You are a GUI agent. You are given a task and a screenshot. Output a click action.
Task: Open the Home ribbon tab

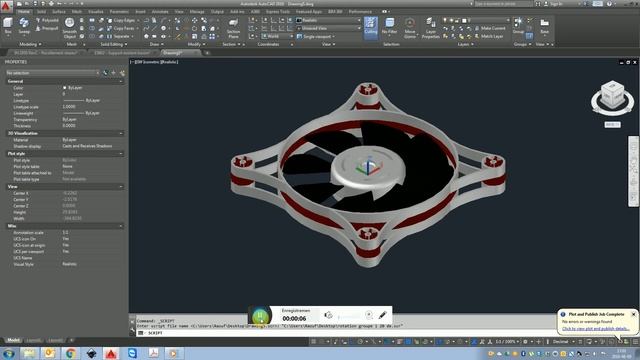tap(24, 11)
